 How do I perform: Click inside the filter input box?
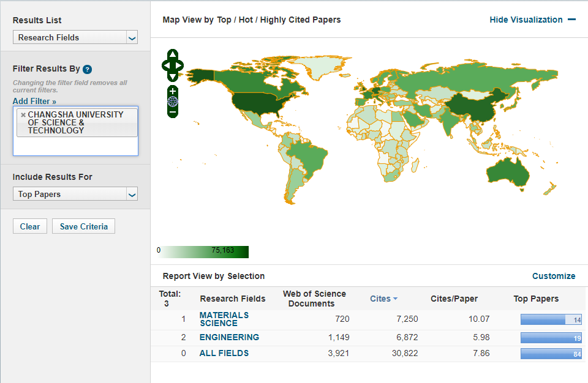coord(75,146)
